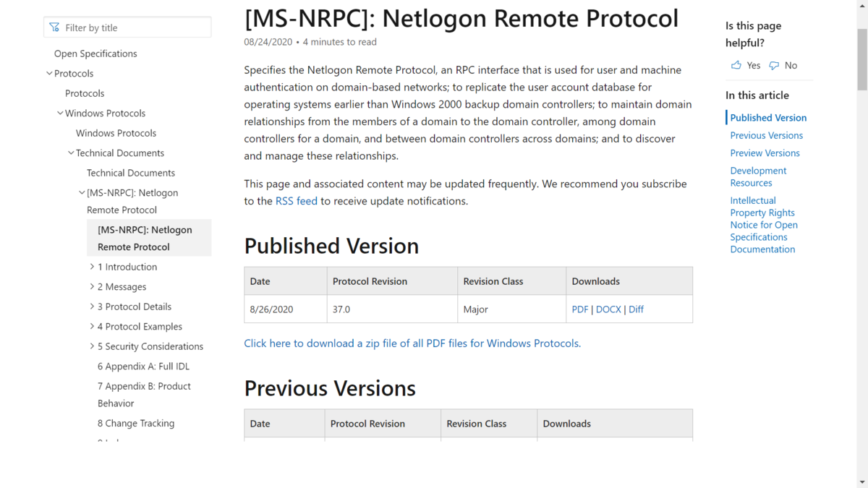Viewport: 868px width, 488px height.
Task: Click the scrollbar up arrow
Action: click(862, 6)
